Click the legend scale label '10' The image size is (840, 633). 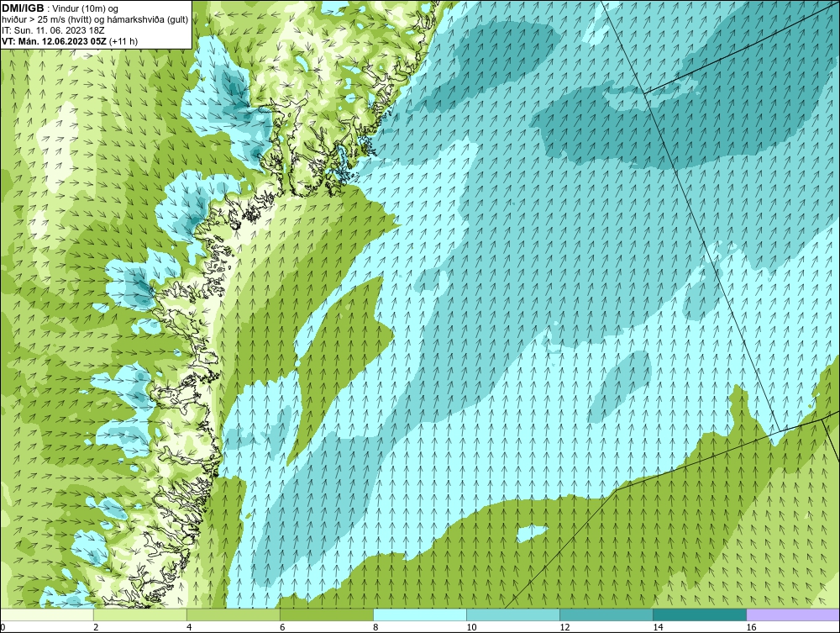[471, 627]
